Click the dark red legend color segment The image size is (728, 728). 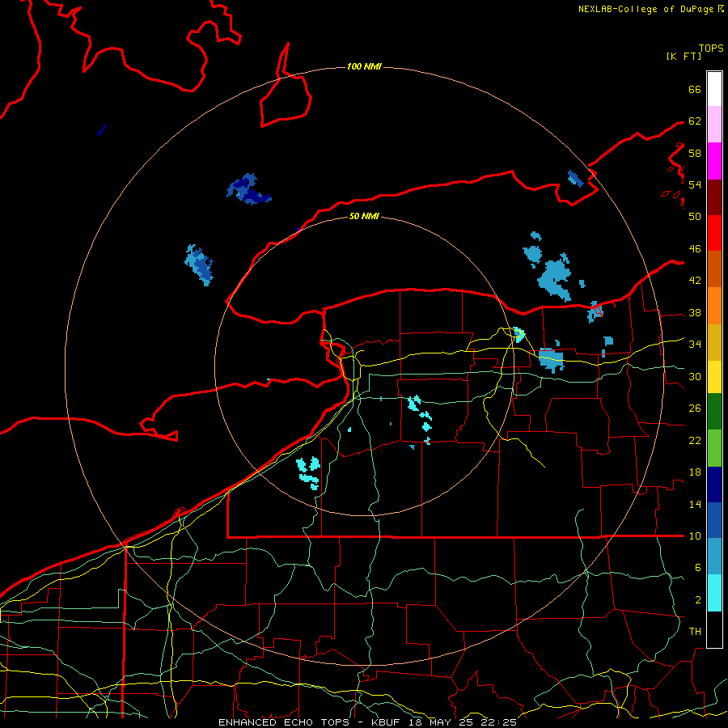coord(714,197)
